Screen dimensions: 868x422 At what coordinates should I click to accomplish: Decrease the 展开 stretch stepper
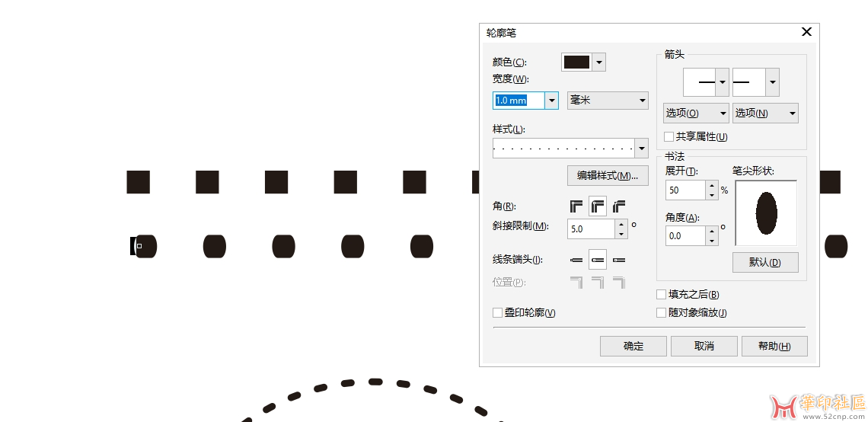coord(712,195)
